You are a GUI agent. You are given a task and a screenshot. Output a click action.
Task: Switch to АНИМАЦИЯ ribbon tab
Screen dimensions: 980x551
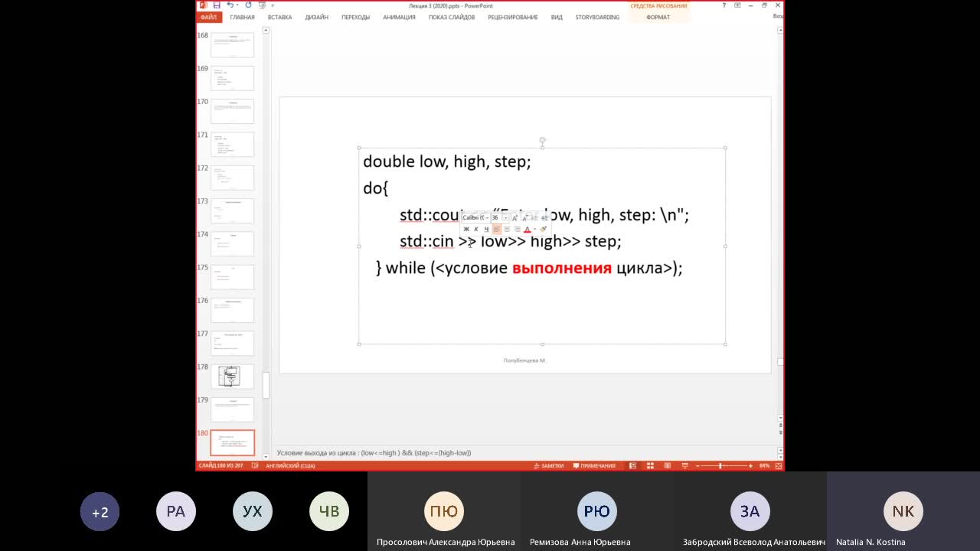(x=399, y=17)
